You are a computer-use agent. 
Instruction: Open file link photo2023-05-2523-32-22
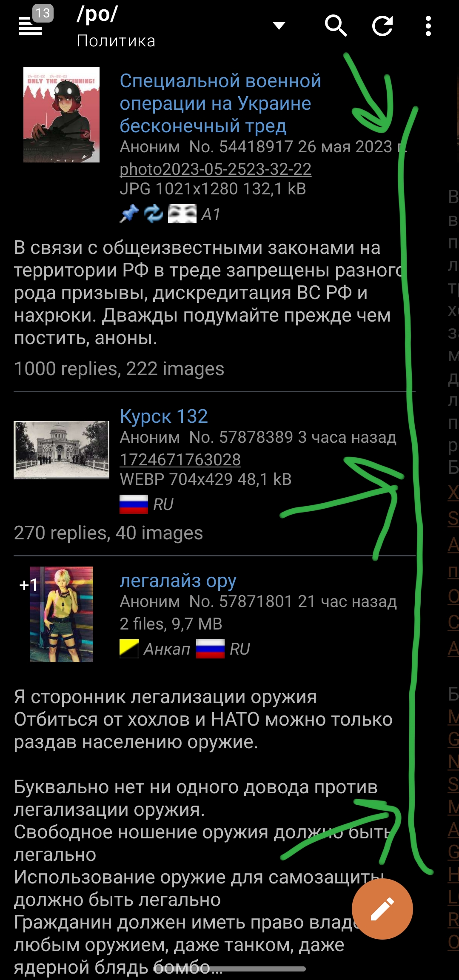(x=215, y=169)
